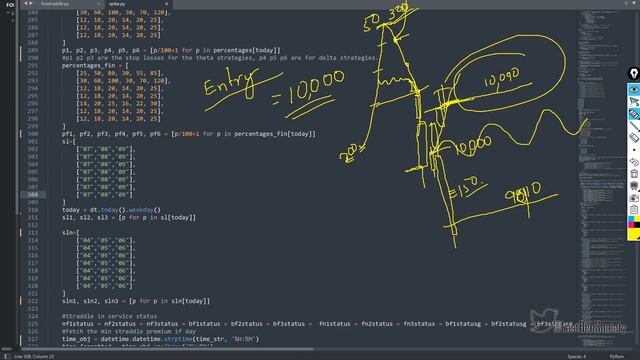Pick the yellow color swatch
The height and width of the screenshot is (360, 640).
click(633, 234)
